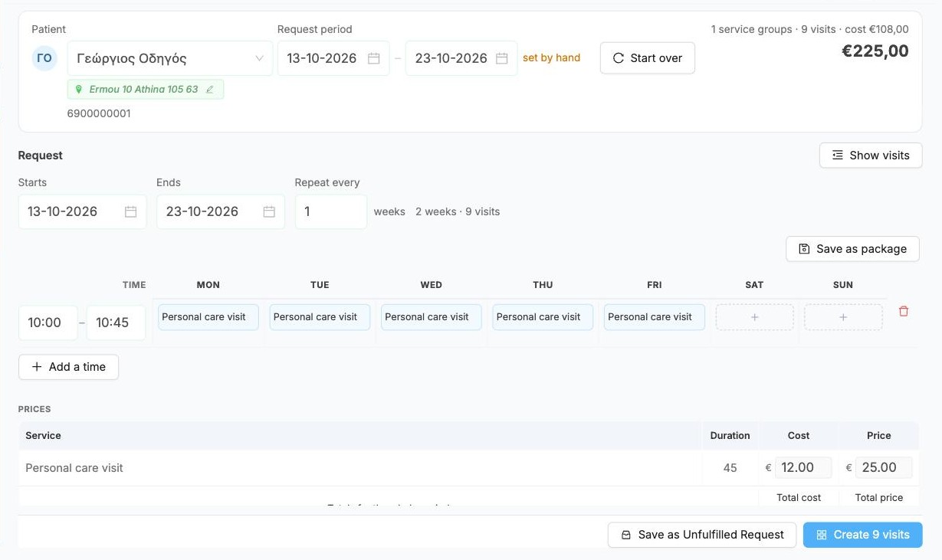
Task: Open calendar icon in Starts date field
Action: point(131,211)
